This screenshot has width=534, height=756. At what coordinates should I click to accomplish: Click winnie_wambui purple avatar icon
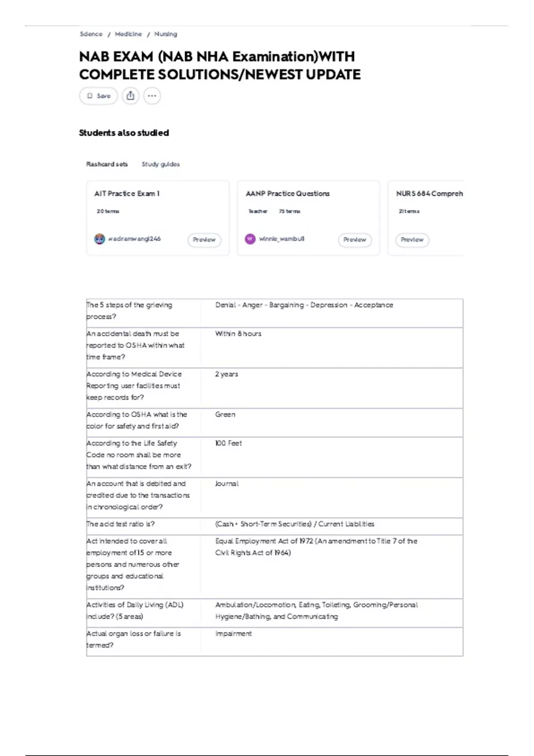pos(250,239)
